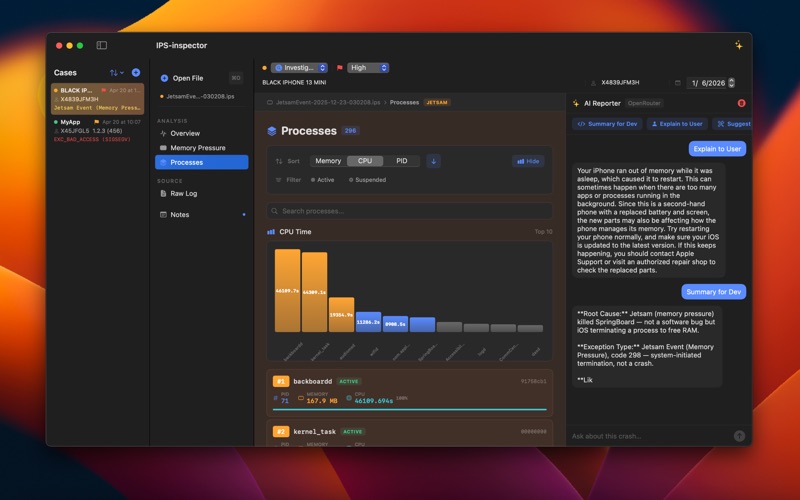This screenshot has height=500, width=800.
Task: Sort processes by CPU
Action: coord(365,161)
